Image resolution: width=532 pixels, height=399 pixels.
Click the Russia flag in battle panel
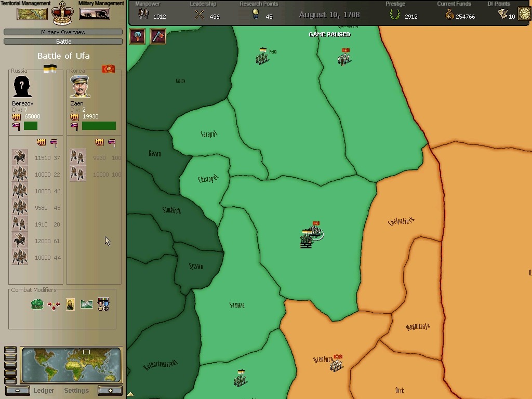coord(50,69)
